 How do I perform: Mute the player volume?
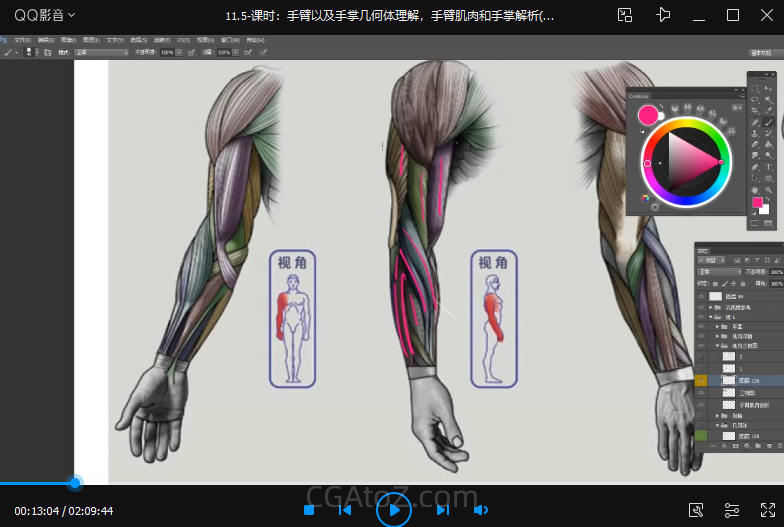(480, 510)
